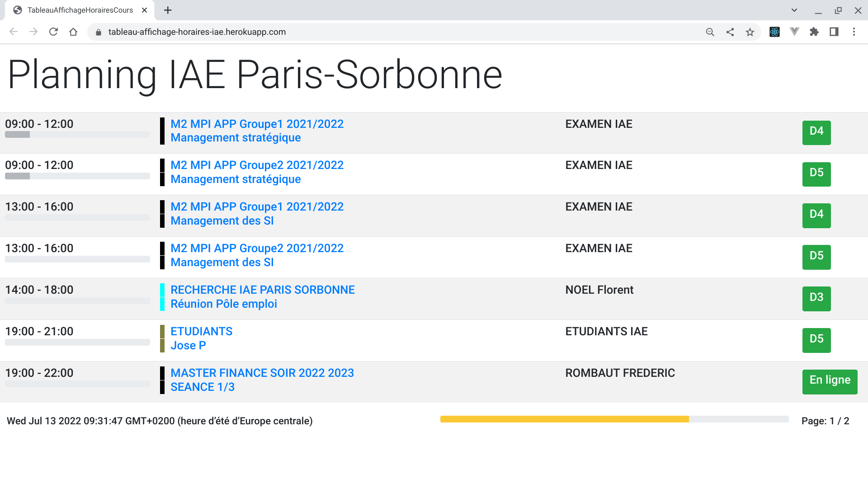Click the D3 room badge
868x488 pixels.
(x=816, y=298)
